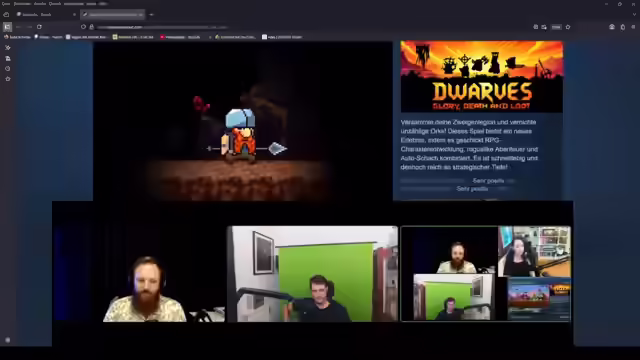640x360 pixels.
Task: Click the game description paragraph text
Action: point(469,144)
